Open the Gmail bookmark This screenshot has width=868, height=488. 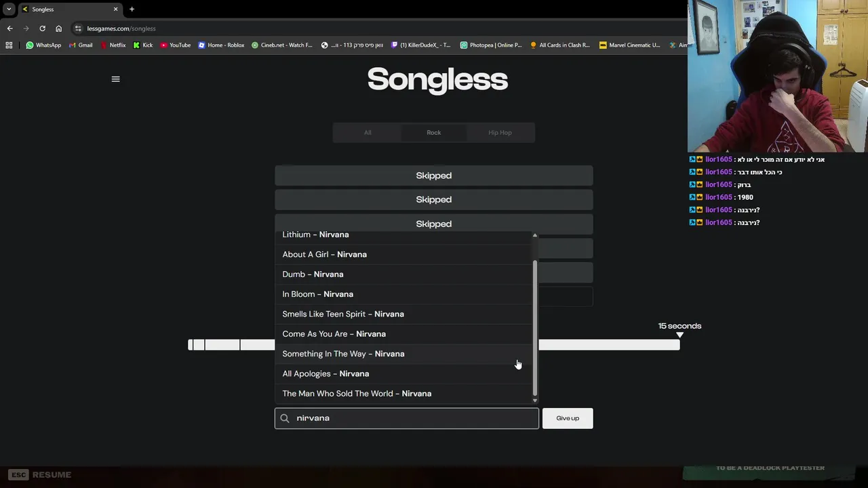pyautogui.click(x=81, y=45)
